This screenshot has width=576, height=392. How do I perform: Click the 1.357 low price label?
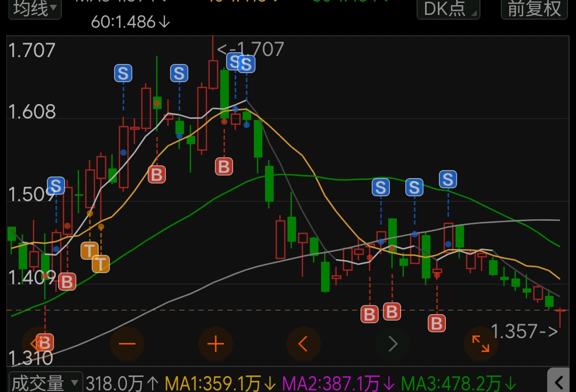[525, 331]
